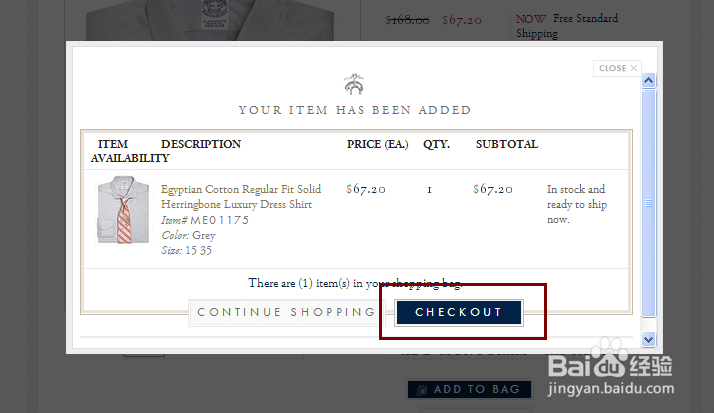
Task: Click the Brooks Brothers golden fleece logo
Action: coord(355,83)
